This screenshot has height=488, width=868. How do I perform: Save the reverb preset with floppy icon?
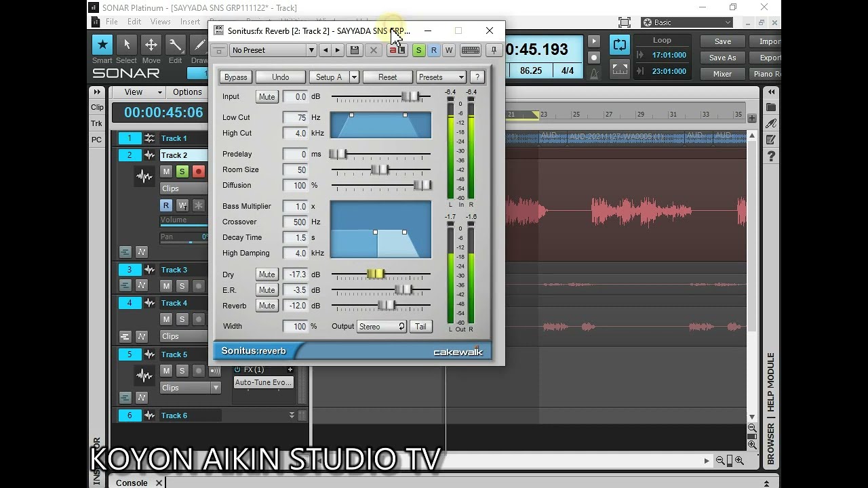tap(354, 50)
